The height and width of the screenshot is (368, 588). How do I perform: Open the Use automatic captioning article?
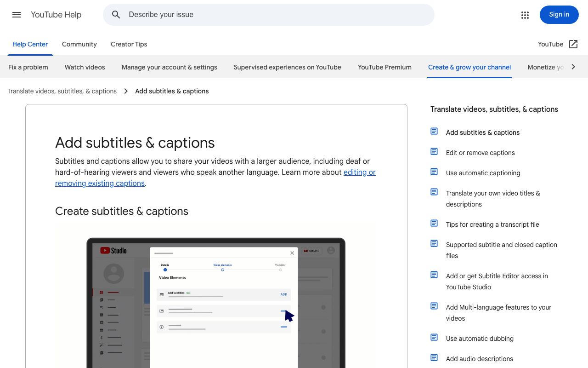[483, 173]
